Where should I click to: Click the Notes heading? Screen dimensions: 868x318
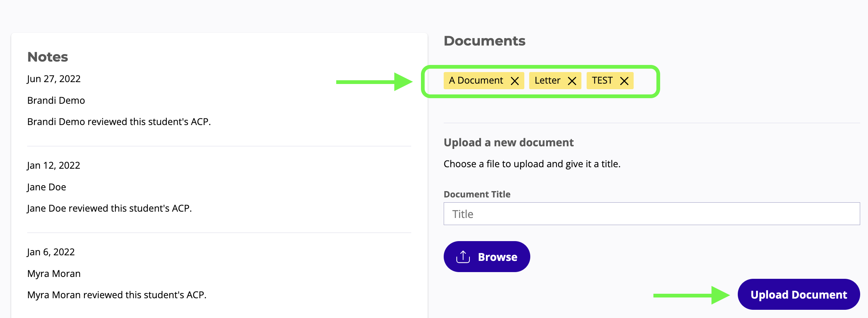click(48, 57)
